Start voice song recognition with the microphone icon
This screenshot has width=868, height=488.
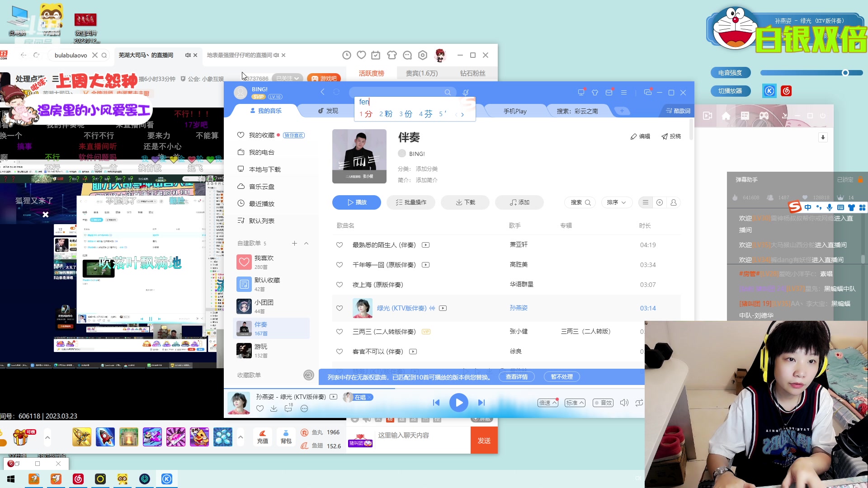click(466, 92)
